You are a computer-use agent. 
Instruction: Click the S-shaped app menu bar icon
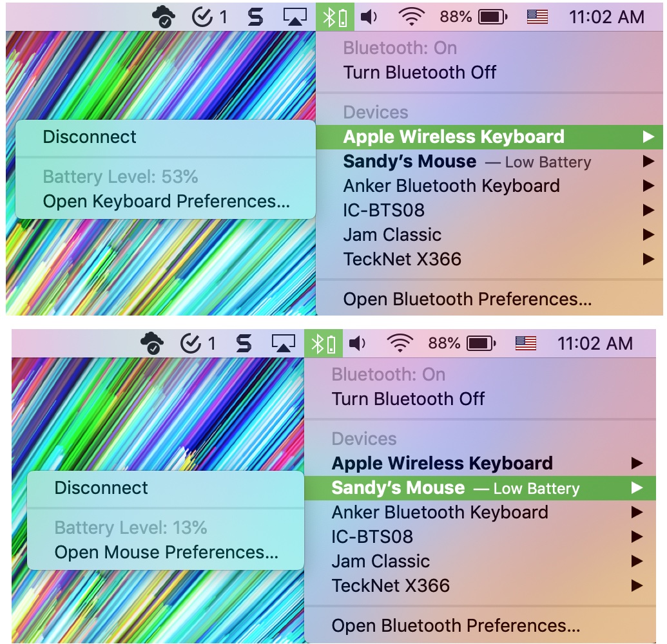pos(255,16)
